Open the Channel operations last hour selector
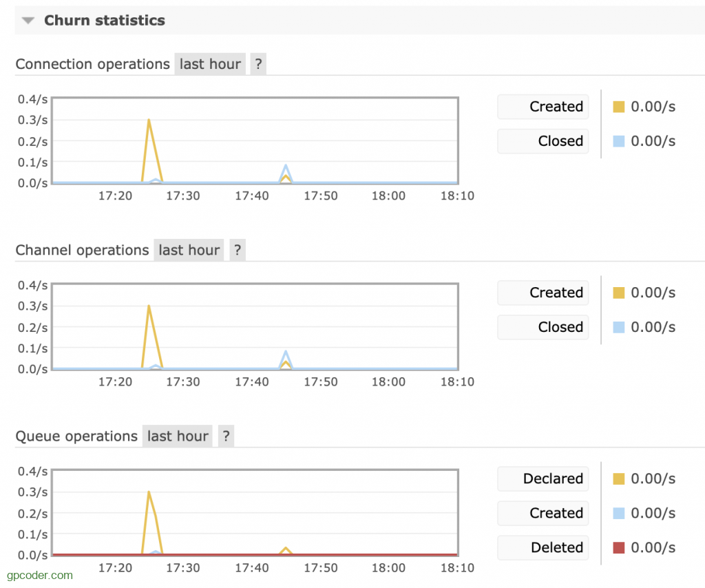705x588 pixels. coord(189,249)
